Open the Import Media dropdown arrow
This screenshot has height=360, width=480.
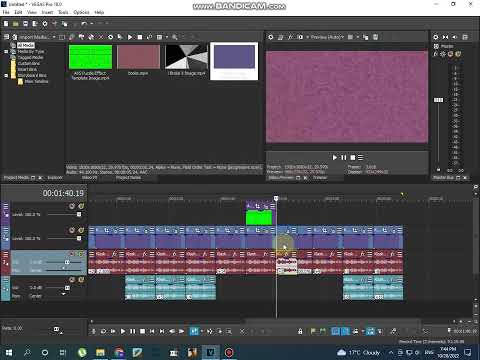pos(54,37)
